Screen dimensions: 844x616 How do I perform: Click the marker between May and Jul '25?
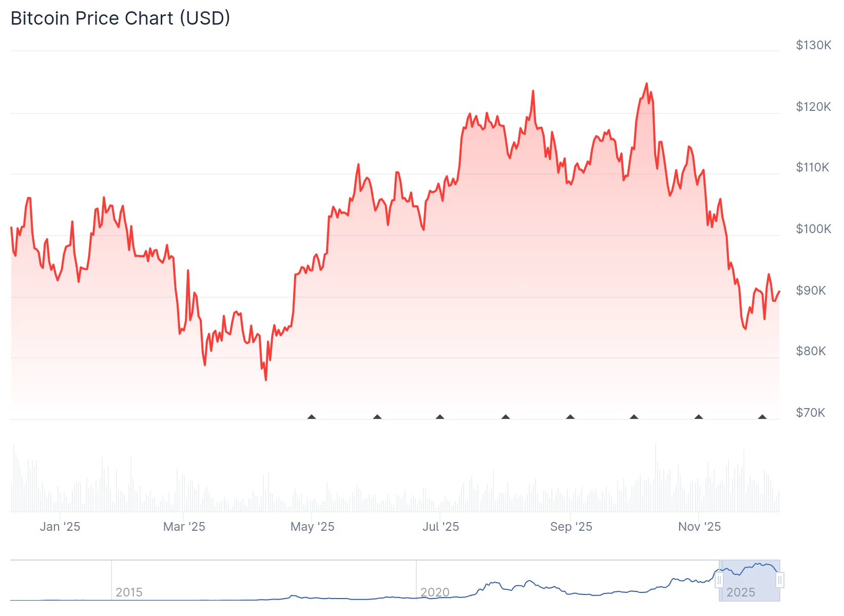377,417
